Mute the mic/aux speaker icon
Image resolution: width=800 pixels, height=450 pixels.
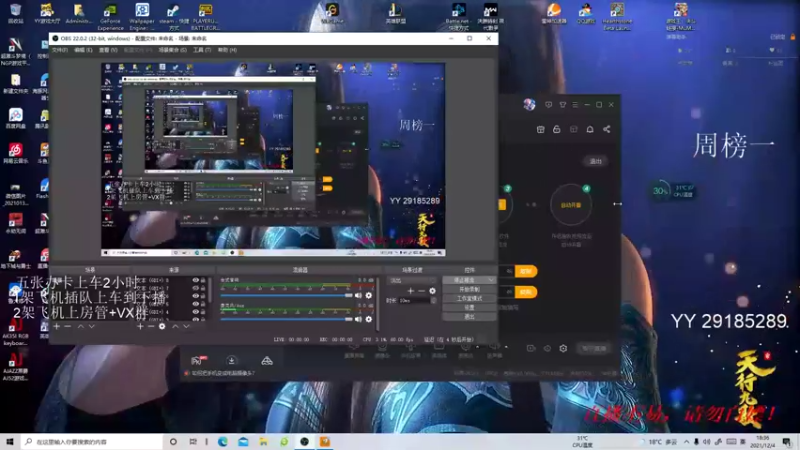358,319
